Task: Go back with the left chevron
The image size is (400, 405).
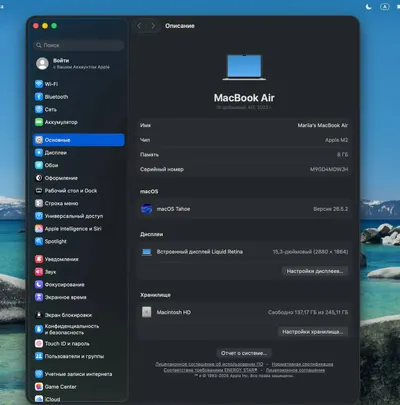Action: pyautogui.click(x=139, y=26)
